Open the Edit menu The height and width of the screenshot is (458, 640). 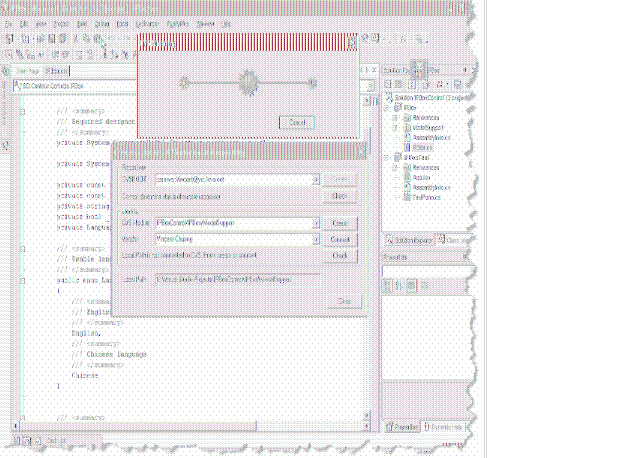(24, 24)
